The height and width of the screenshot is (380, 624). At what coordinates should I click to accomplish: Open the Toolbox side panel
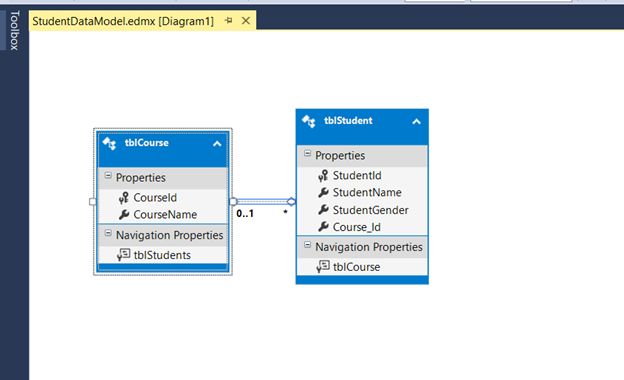tap(14, 30)
